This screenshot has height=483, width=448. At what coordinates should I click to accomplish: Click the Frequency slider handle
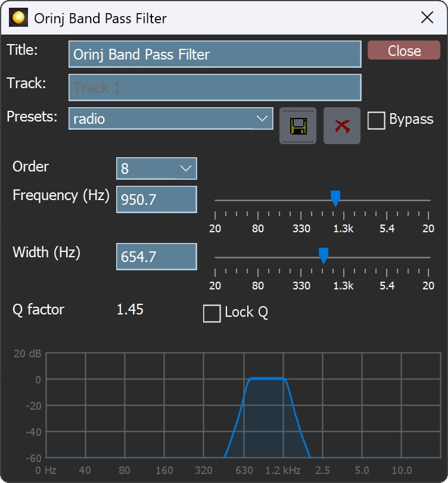[x=335, y=199]
